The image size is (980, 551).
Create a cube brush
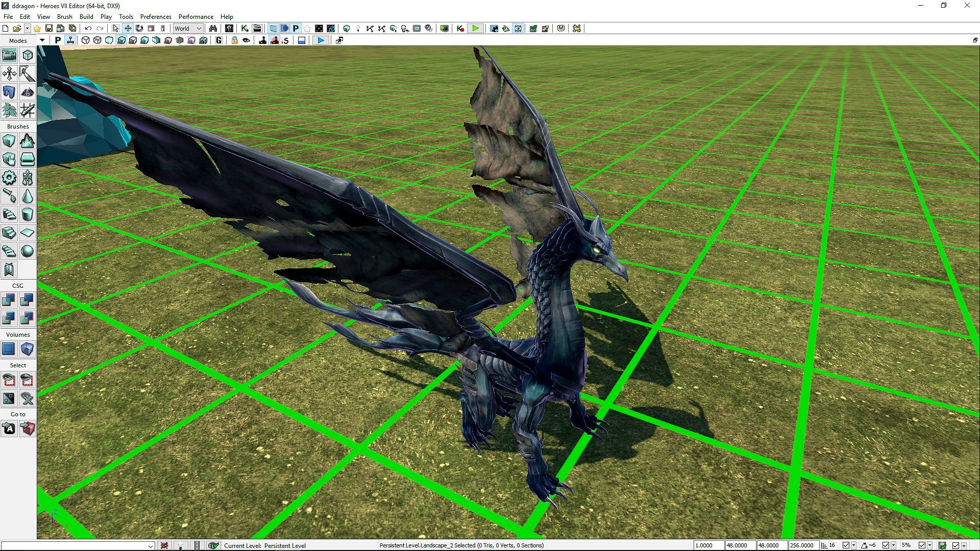pyautogui.click(x=9, y=141)
